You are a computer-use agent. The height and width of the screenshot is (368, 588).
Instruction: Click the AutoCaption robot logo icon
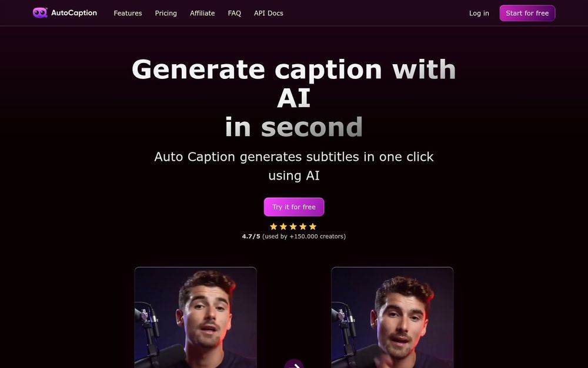[x=40, y=13]
